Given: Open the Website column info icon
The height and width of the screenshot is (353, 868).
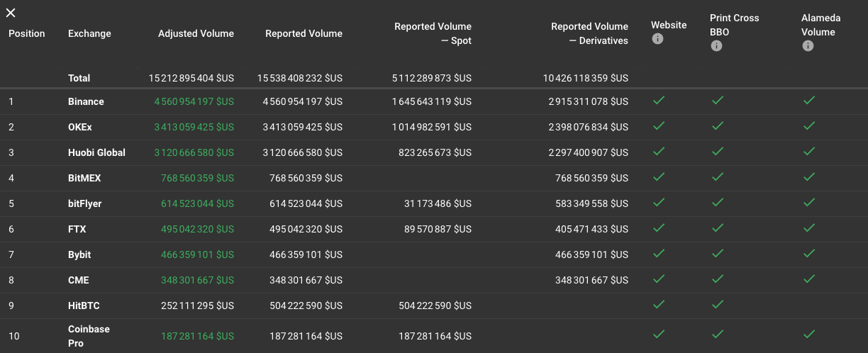Looking at the screenshot, I should coord(657,39).
